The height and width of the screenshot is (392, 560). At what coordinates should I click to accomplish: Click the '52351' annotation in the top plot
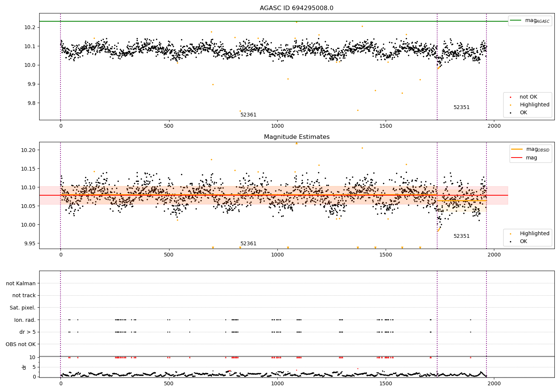click(461, 108)
